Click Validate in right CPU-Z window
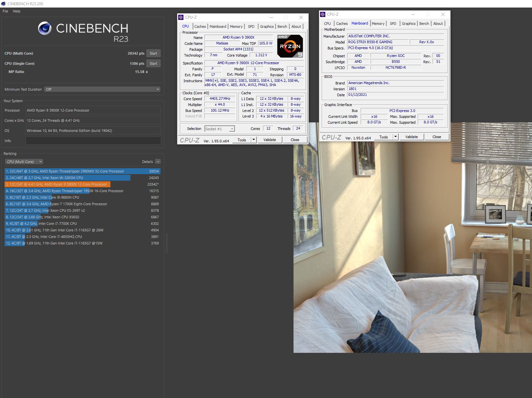532x398 pixels. (x=411, y=137)
